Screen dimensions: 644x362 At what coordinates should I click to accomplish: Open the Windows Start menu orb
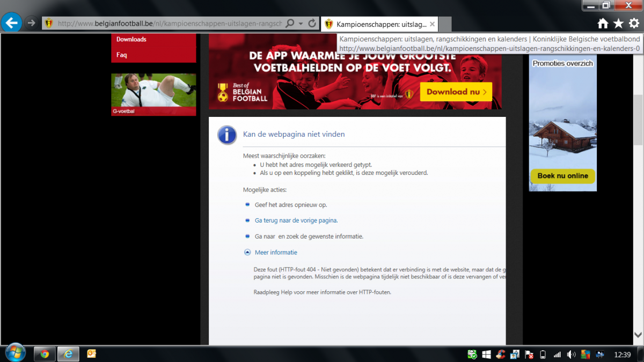[14, 353]
